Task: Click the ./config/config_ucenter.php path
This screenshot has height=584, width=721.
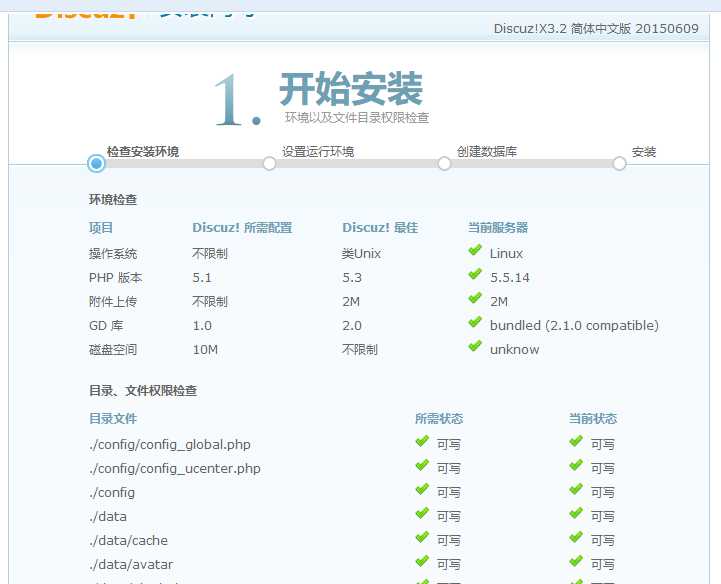Action: tap(175, 469)
